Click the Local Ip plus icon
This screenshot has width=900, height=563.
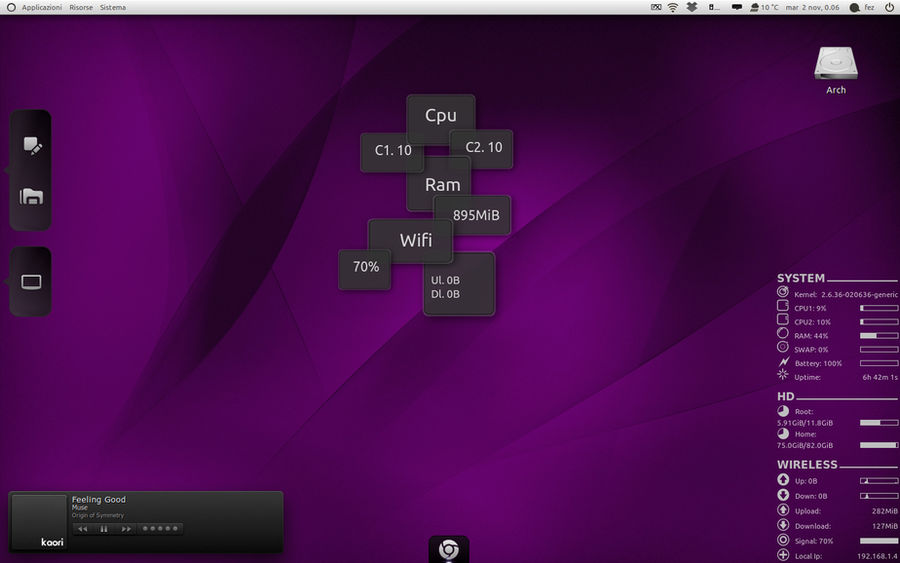click(x=783, y=554)
